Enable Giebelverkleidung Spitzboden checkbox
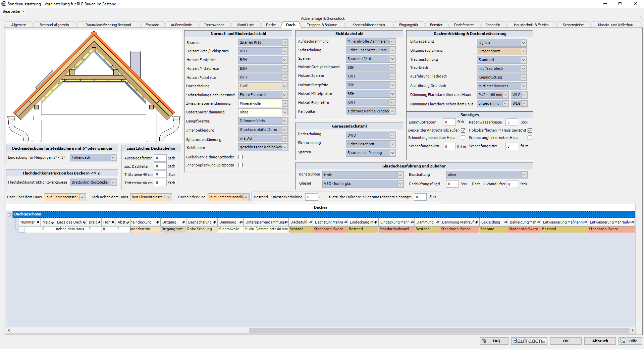This screenshot has height=349, width=644. [240, 157]
